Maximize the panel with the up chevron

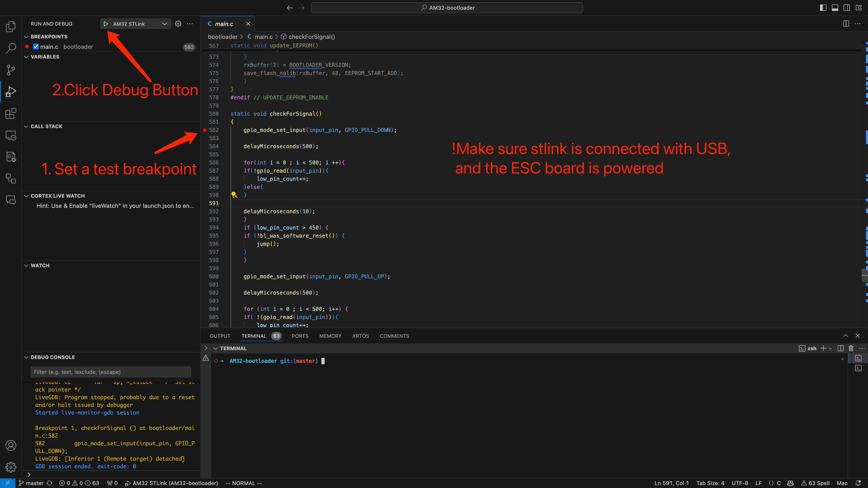coord(846,336)
